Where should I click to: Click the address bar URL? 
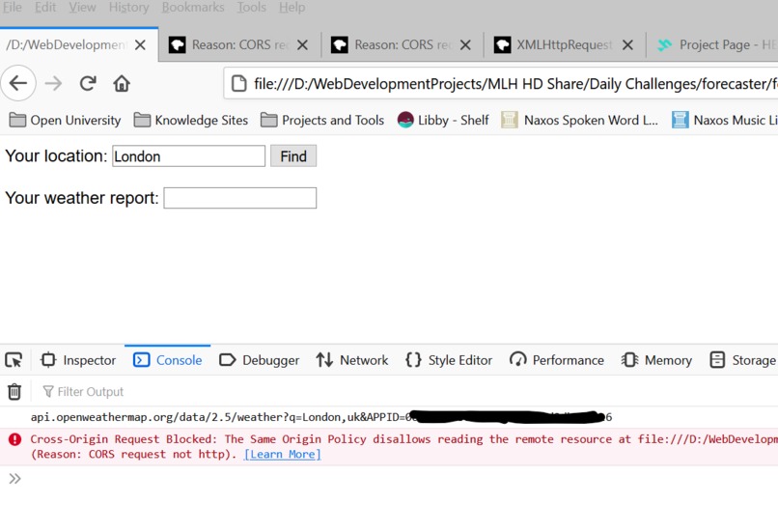(x=515, y=83)
